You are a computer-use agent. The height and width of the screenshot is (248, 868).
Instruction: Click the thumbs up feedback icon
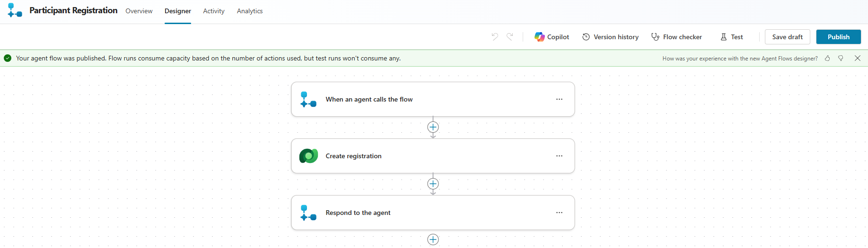[827, 58]
